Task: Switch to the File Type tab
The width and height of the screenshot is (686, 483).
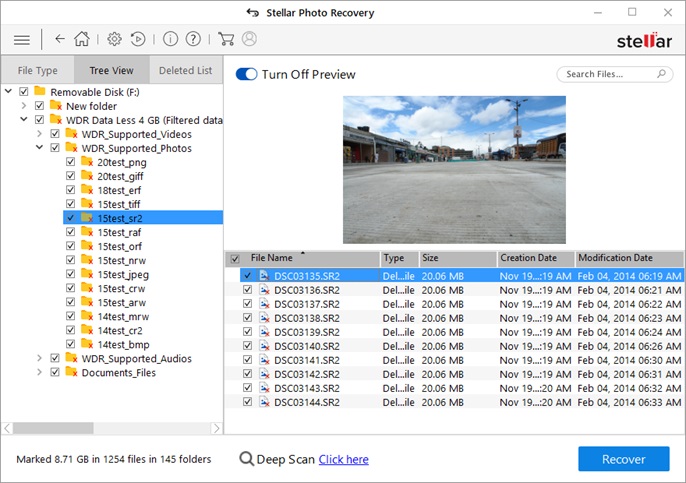Action: [38, 70]
